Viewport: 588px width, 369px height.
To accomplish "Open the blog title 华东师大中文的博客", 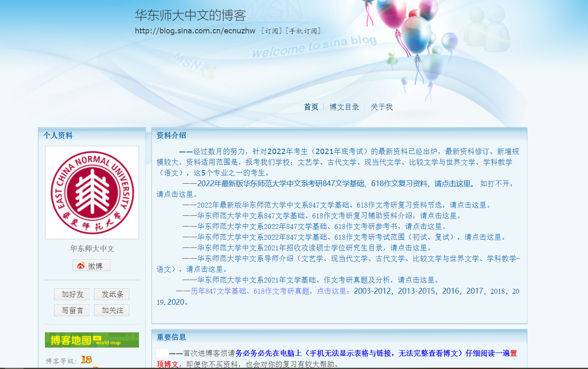I will pos(191,15).
